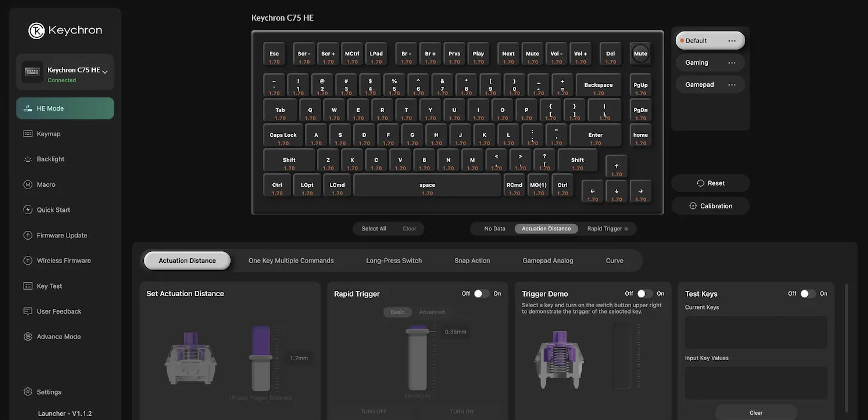Click the Macro circle-M icon
The width and height of the screenshot is (868, 420).
tap(28, 184)
